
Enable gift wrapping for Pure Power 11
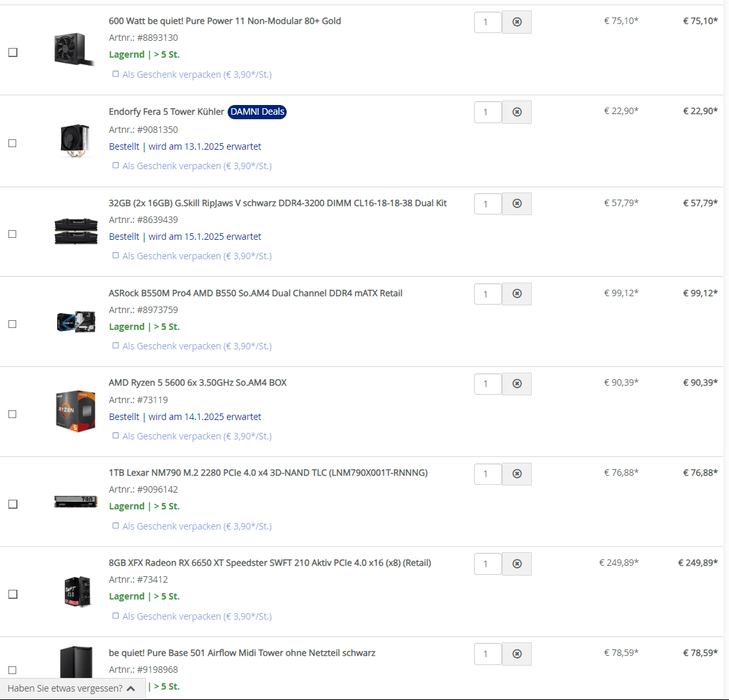(x=115, y=74)
